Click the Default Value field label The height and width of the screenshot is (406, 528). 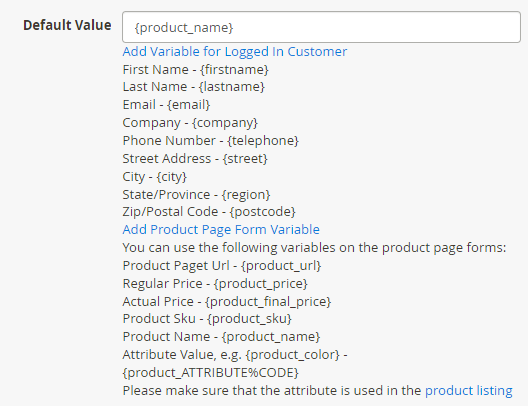point(67,25)
